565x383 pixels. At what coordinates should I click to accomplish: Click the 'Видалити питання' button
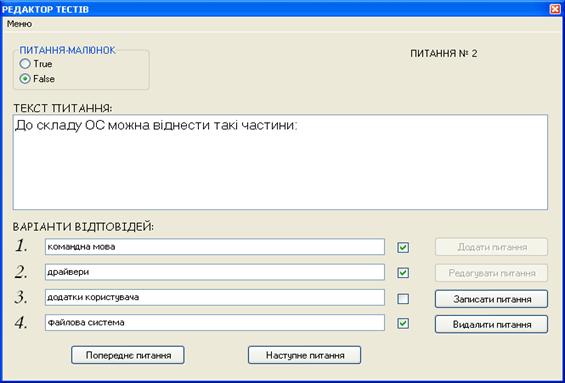pyautogui.click(x=491, y=324)
